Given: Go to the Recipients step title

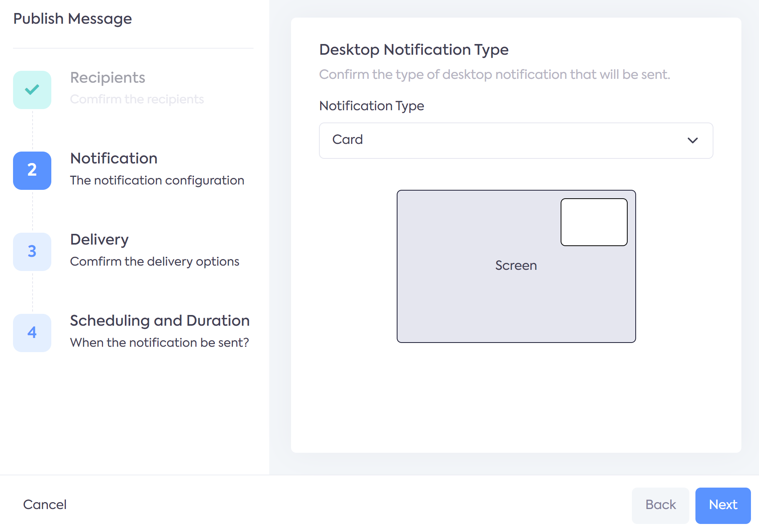Looking at the screenshot, I should pos(108,78).
